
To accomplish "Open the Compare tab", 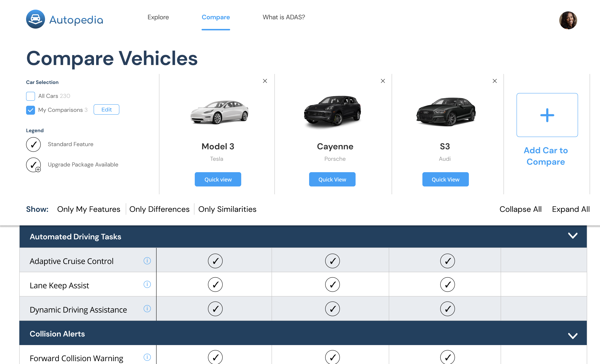I will coord(215,17).
